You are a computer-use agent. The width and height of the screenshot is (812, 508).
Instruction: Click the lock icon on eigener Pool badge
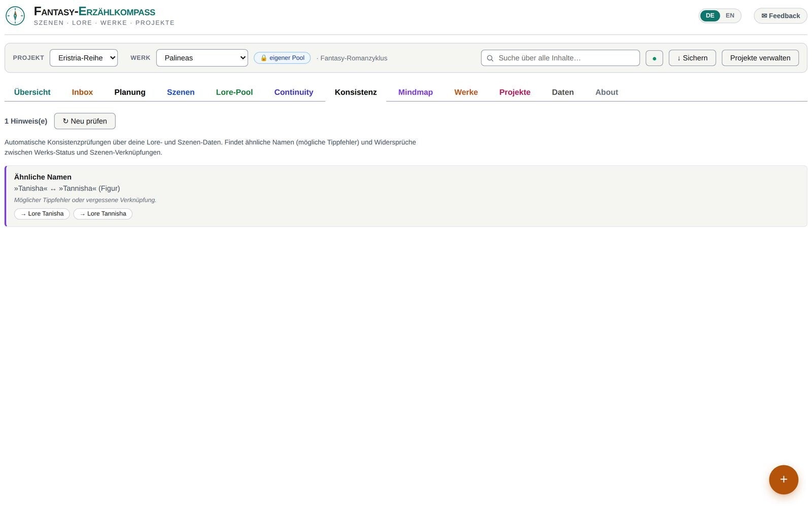tap(263, 58)
